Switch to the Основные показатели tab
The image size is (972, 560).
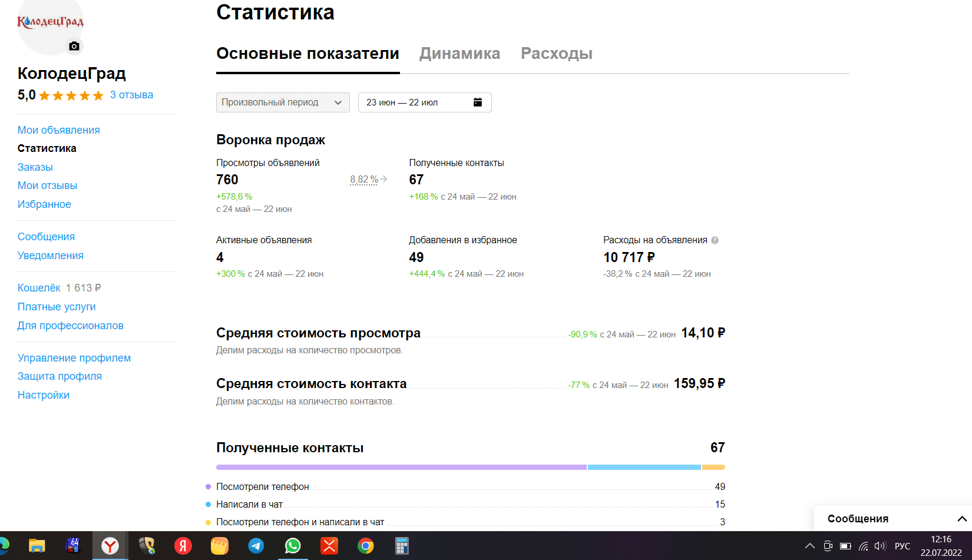point(308,54)
